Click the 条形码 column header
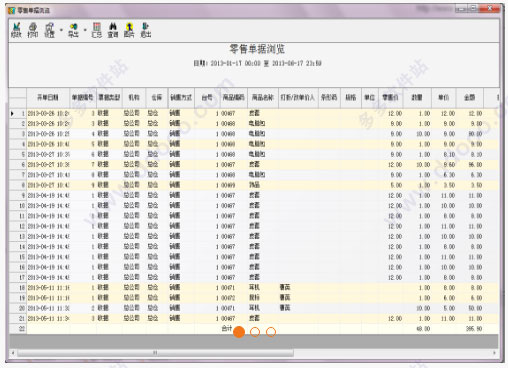The width and height of the screenshot is (508, 368). click(329, 97)
